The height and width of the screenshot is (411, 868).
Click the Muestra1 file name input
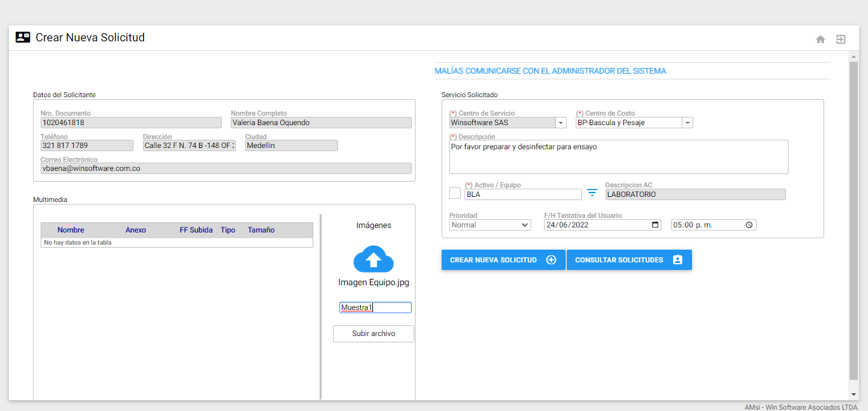376,307
